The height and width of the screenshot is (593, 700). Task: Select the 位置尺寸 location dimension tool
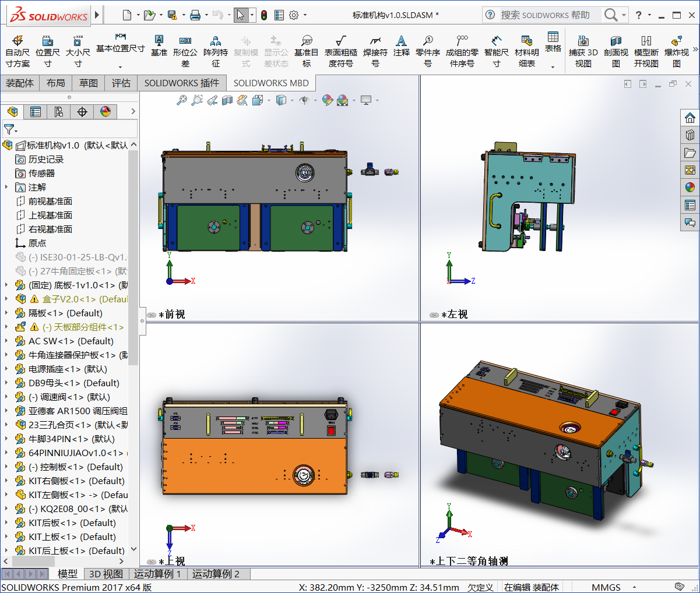48,51
